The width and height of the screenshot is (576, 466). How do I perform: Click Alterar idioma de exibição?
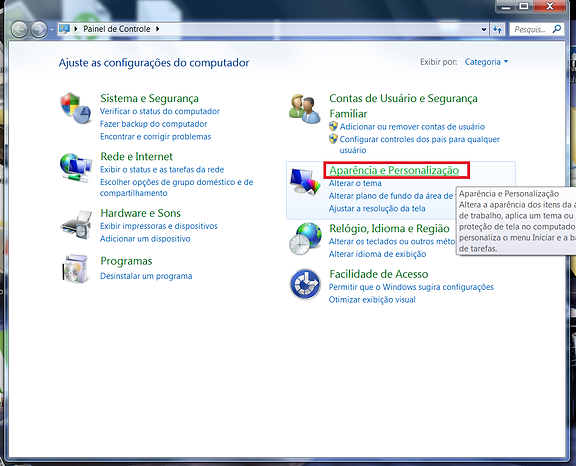377,254
